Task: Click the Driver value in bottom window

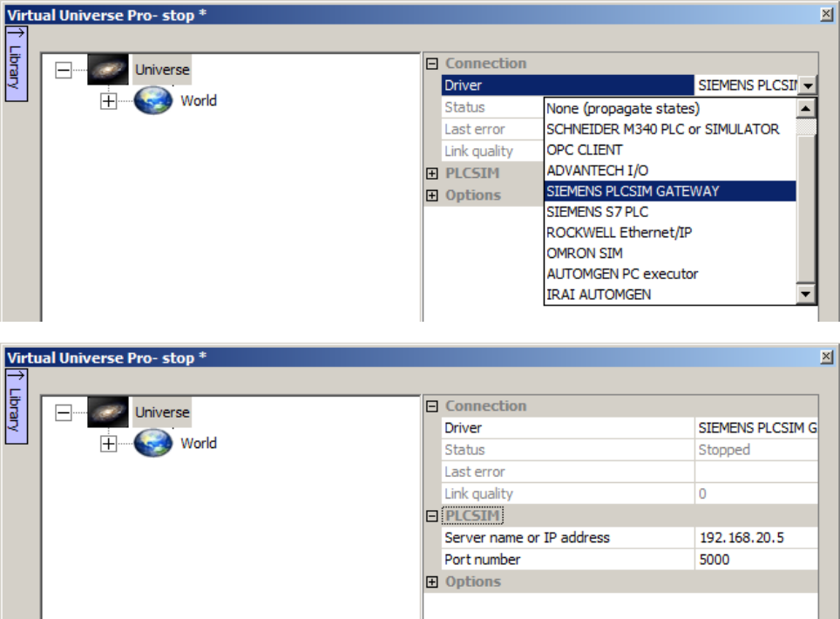Action: (756, 428)
